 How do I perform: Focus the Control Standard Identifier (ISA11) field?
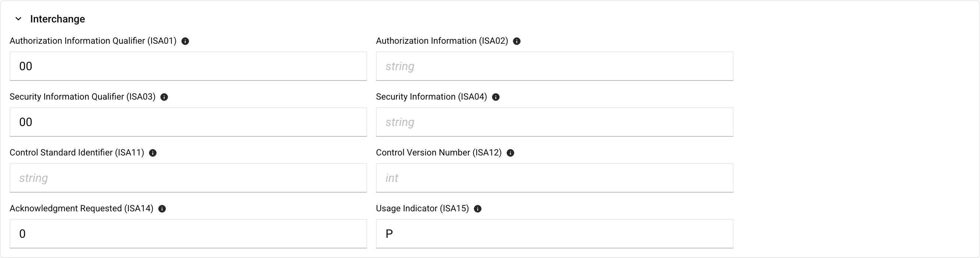pyautogui.click(x=188, y=178)
